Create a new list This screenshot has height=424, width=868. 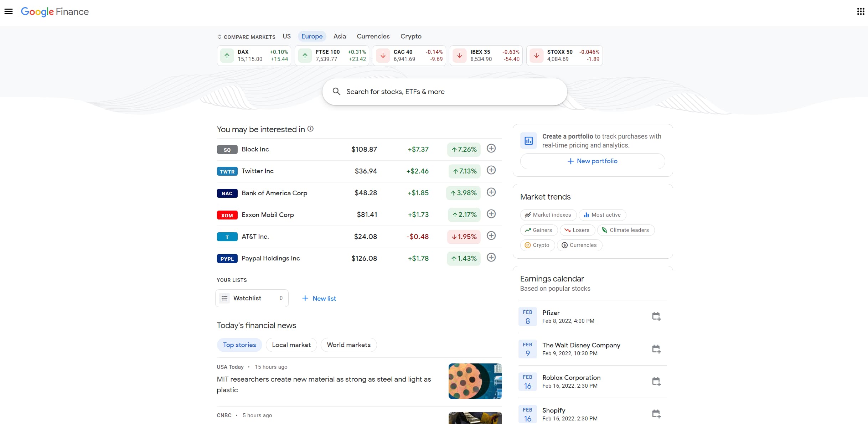pos(319,299)
